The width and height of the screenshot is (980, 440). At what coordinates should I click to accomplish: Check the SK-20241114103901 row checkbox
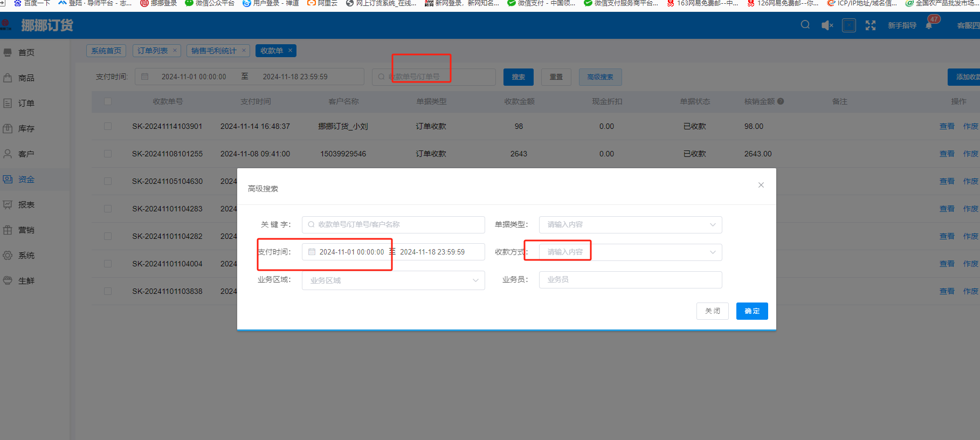108,126
